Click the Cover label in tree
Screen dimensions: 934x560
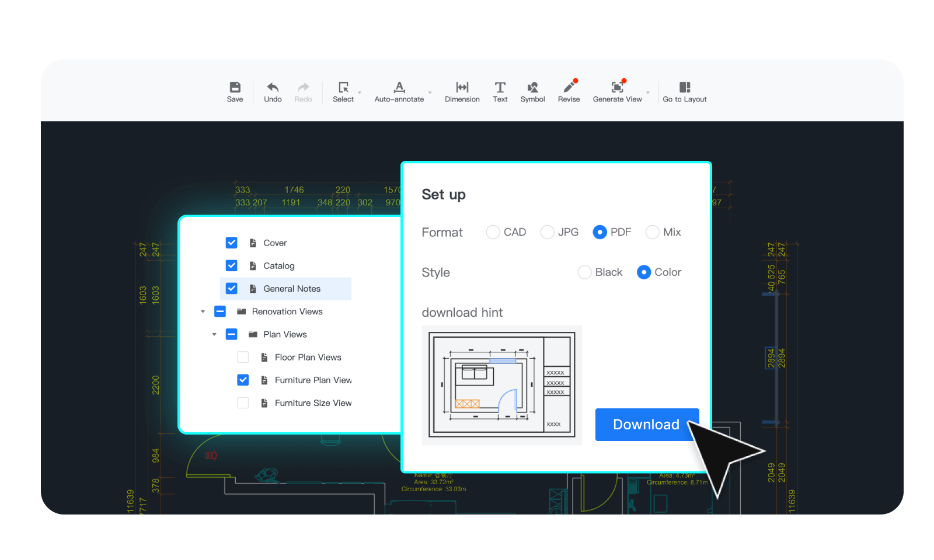click(x=275, y=243)
